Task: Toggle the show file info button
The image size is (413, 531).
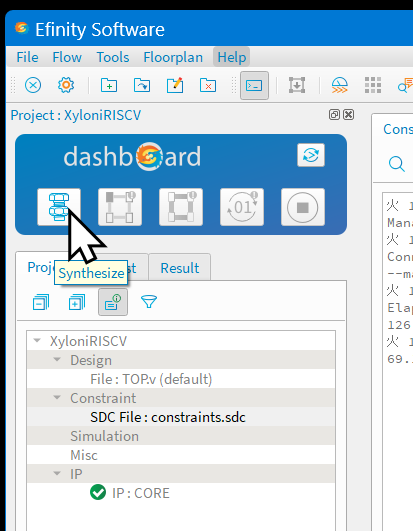Action: point(113,302)
